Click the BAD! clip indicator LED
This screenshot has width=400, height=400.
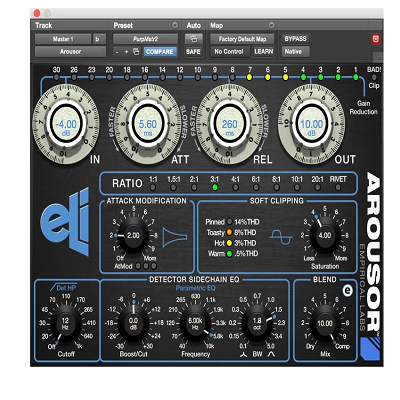374,77
